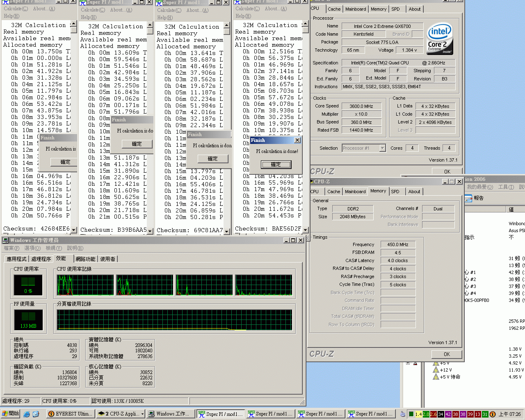This screenshot has height=420, width=525.
Task: Open 工具(T) menu in EVEREST
Action: click(506, 187)
